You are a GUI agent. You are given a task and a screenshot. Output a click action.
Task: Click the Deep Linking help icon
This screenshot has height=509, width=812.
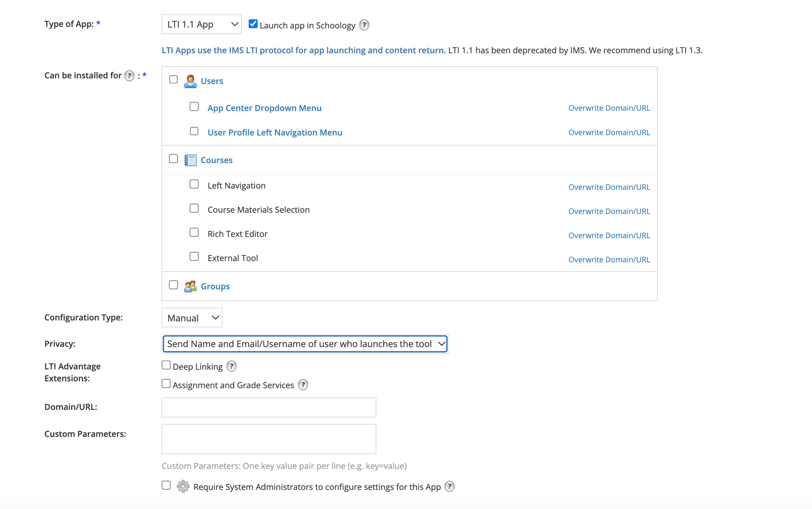click(231, 367)
